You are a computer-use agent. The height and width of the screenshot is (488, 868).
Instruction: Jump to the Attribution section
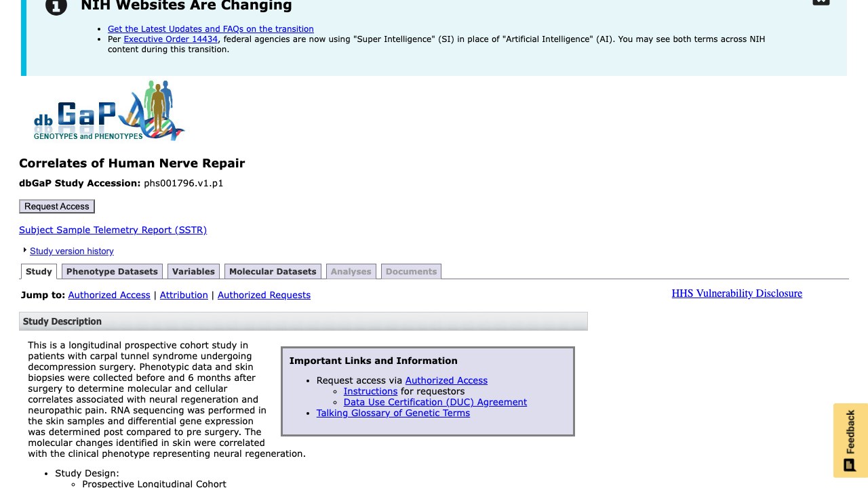(184, 296)
